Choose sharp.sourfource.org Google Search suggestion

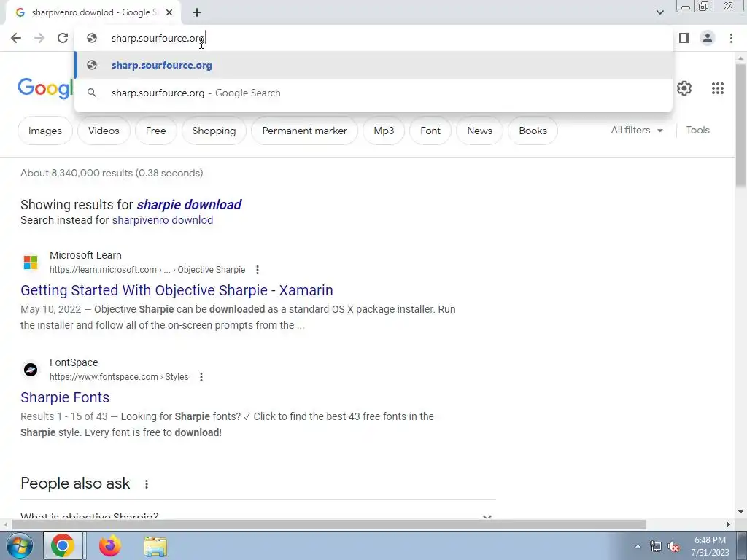[x=373, y=93]
